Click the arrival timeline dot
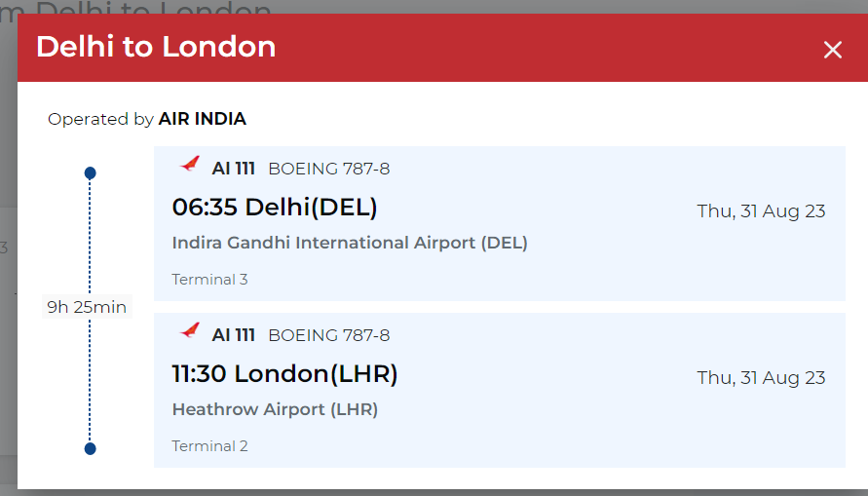 [x=91, y=448]
